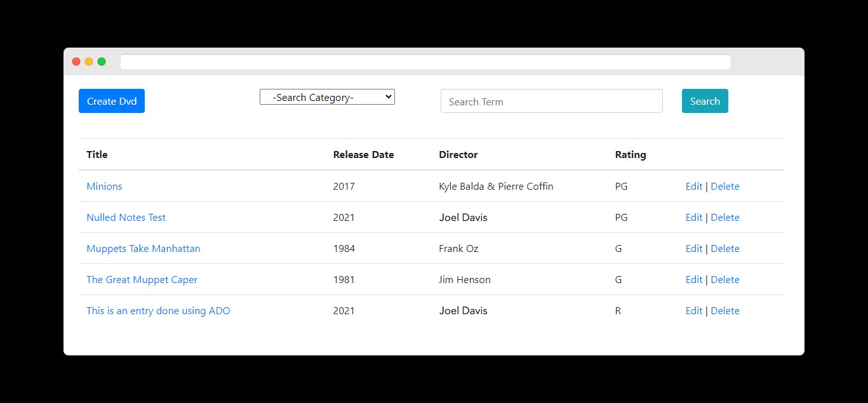Focus the Search Term input field
This screenshot has width=868, height=403.
click(x=552, y=101)
